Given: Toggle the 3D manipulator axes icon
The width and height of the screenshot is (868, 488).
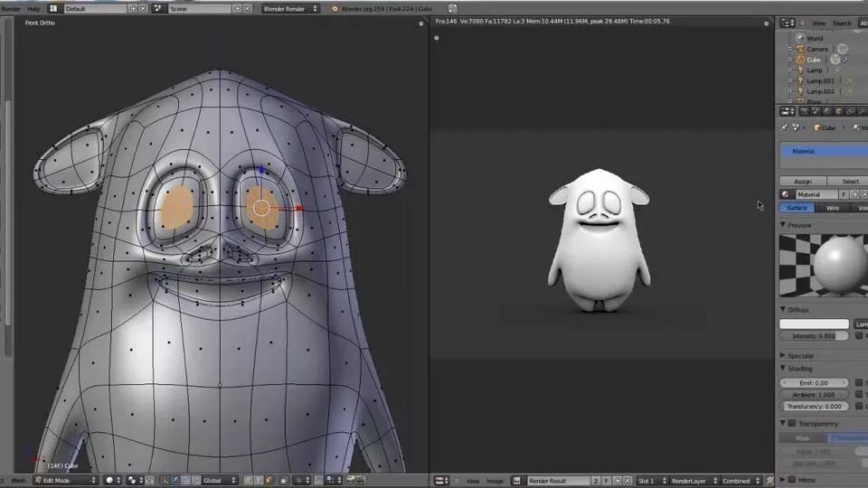Looking at the screenshot, I should 165,480.
